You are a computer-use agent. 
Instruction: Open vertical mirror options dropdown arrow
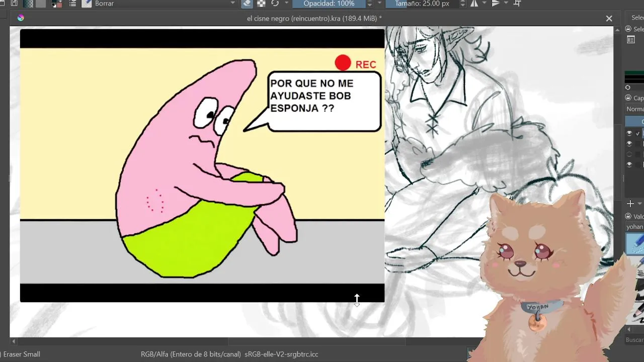(506, 3)
